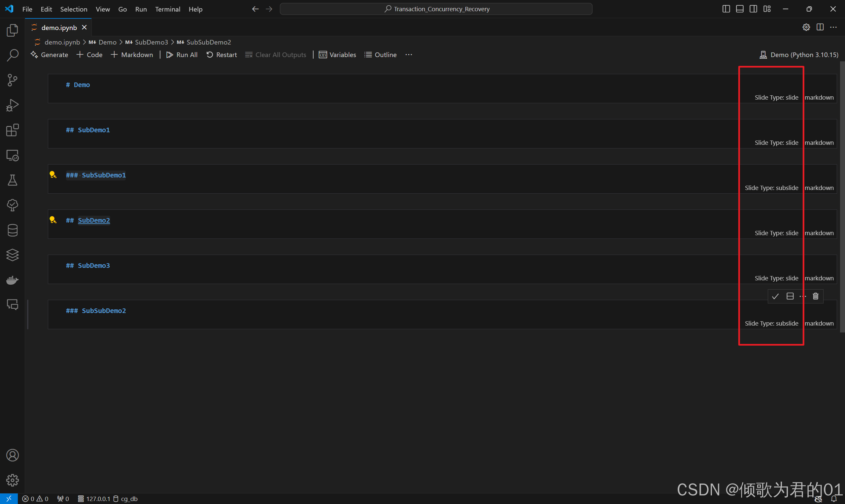The height and width of the screenshot is (504, 845).
Task: Toggle the primary side bar layout button
Action: coord(726,9)
